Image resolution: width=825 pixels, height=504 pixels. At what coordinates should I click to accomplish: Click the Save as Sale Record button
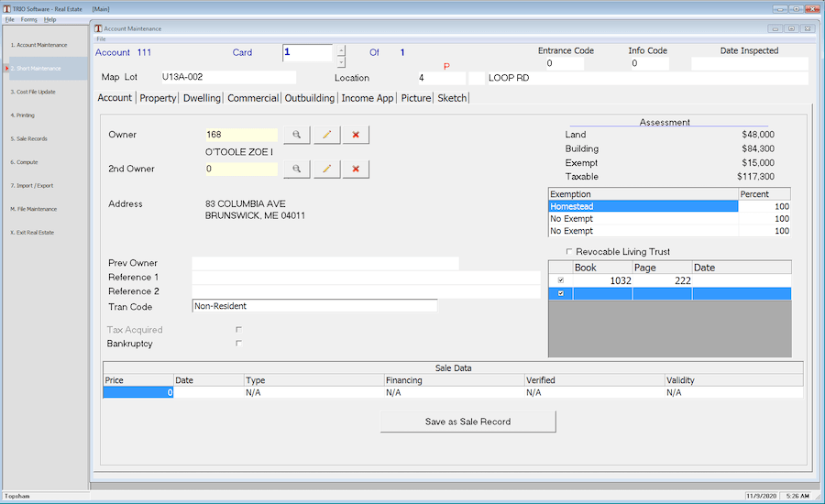click(x=467, y=422)
